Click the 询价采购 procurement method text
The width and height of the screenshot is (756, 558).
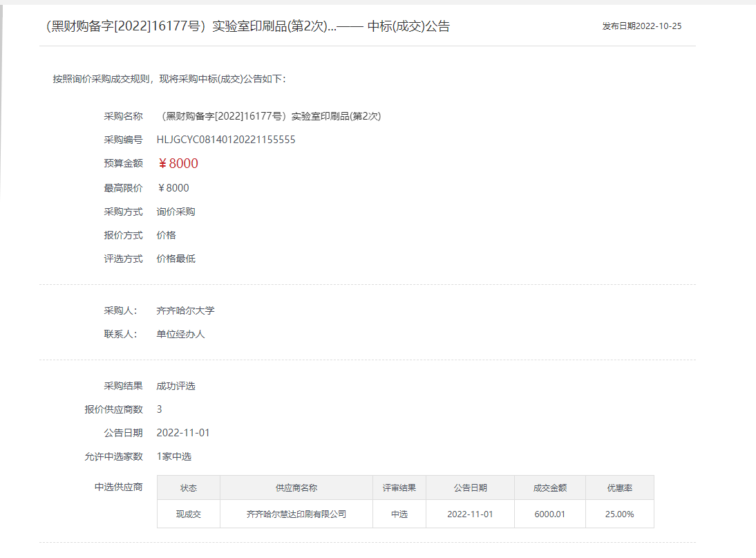[176, 211]
